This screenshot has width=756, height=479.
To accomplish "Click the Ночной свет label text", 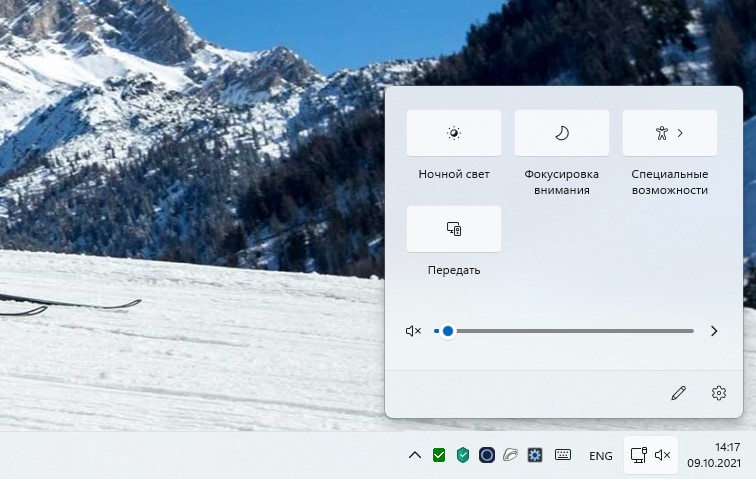I will (454, 174).
